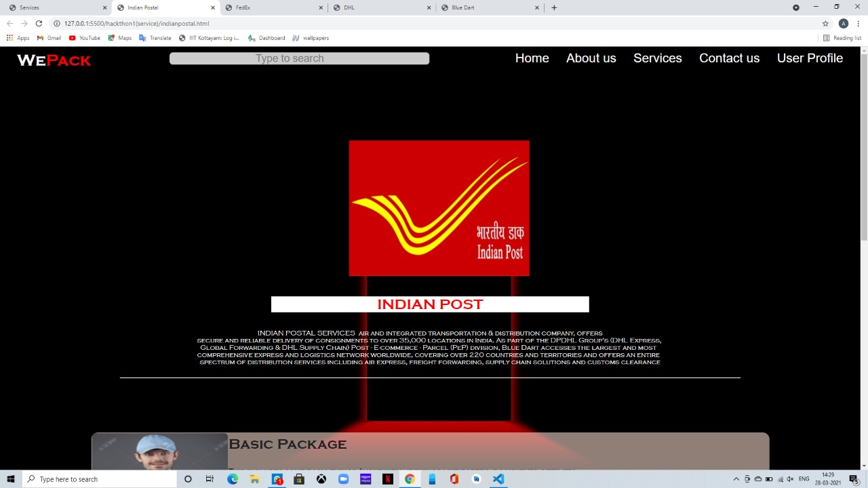The height and width of the screenshot is (488, 868).
Task: Open Visual Studio Code from taskbar
Action: pyautogui.click(x=498, y=479)
